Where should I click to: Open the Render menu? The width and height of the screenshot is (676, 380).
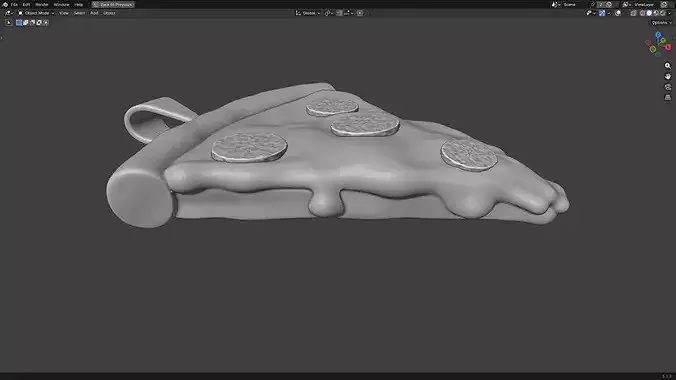[x=41, y=4]
